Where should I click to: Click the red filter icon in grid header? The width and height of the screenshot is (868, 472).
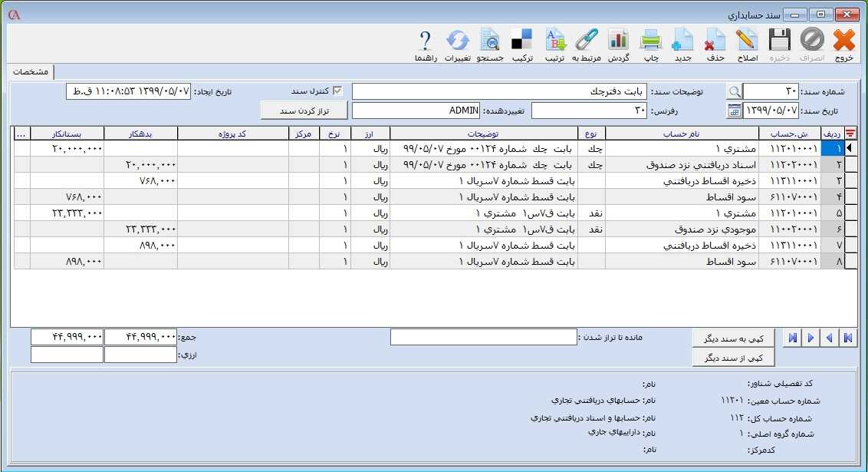[x=850, y=134]
